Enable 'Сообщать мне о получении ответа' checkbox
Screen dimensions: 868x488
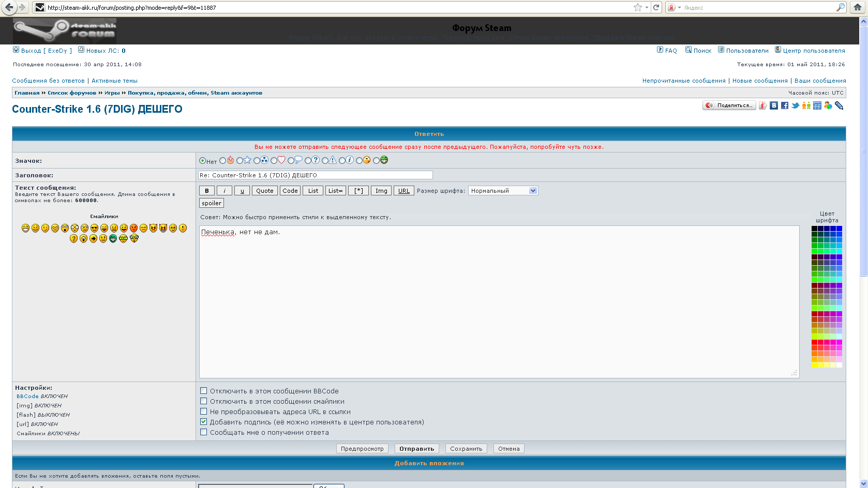coord(204,432)
